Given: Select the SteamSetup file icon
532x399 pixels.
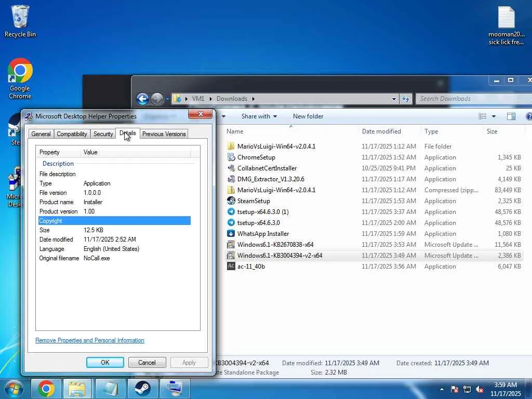Looking at the screenshot, I should coord(231,201).
